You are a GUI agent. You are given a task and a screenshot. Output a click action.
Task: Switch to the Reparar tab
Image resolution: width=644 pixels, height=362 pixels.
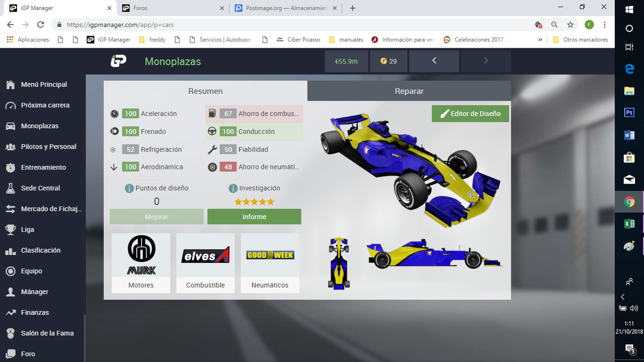click(x=409, y=91)
